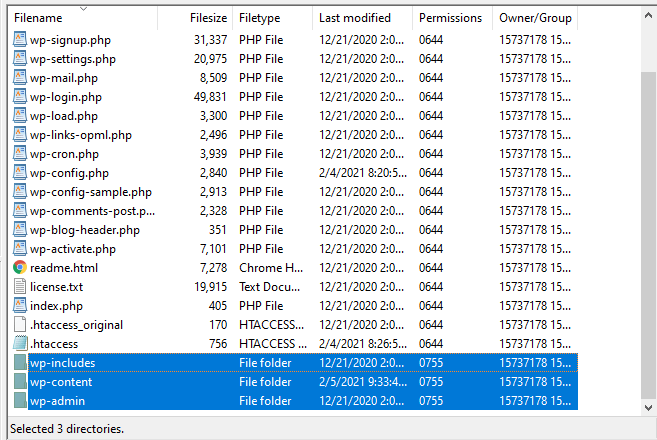Click the wp-includes folder icon
The height and width of the screenshot is (440, 657).
pyautogui.click(x=20, y=363)
